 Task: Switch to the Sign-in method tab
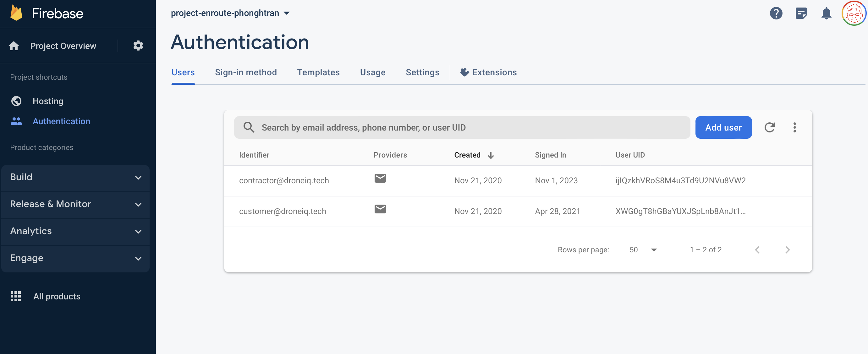coord(246,72)
